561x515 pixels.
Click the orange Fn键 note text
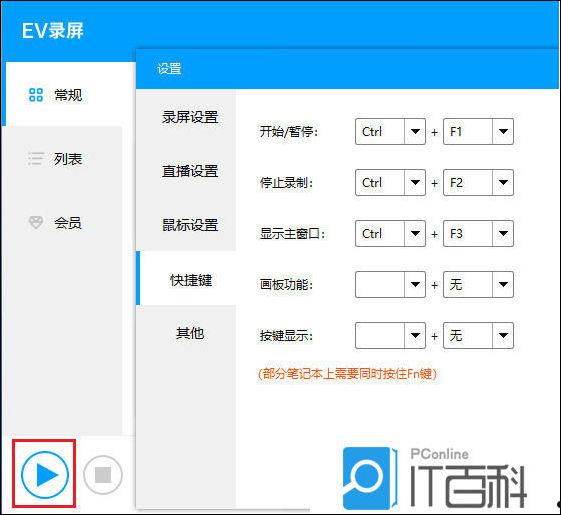point(347,374)
